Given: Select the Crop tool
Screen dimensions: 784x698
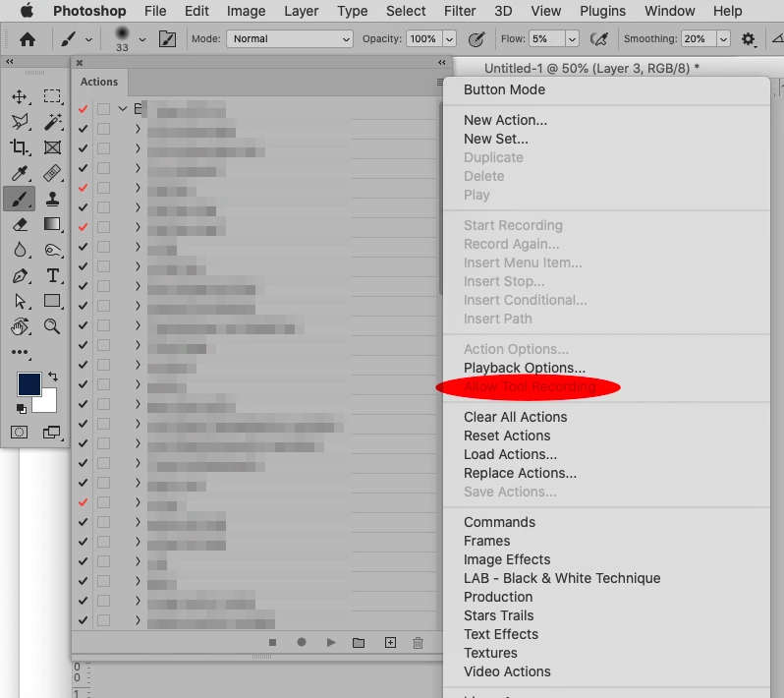Looking at the screenshot, I should 20,147.
